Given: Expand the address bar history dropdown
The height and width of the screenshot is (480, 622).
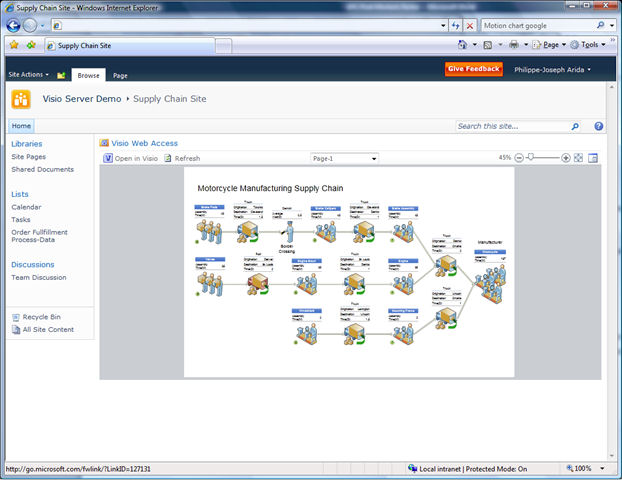Looking at the screenshot, I should [x=443, y=26].
